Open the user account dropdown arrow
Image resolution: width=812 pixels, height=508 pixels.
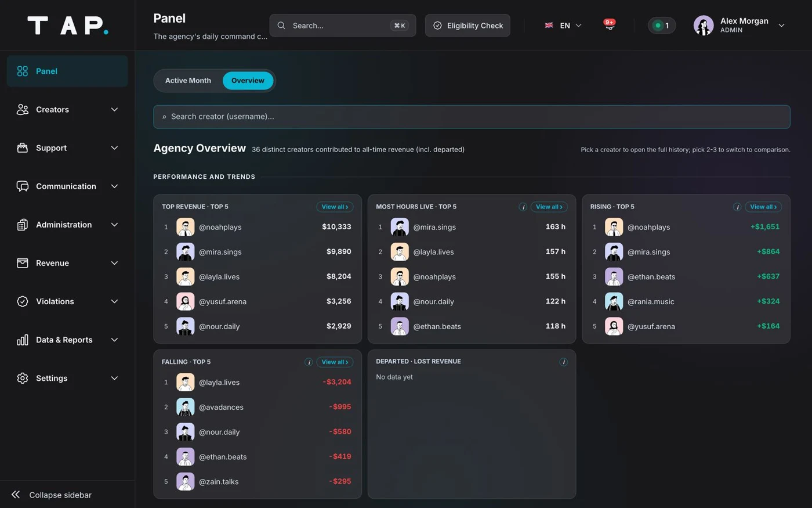(x=781, y=26)
